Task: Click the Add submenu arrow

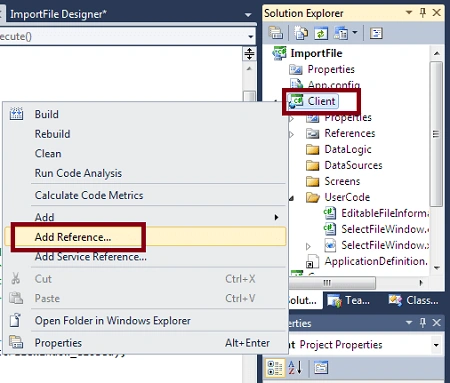Action: pyautogui.click(x=276, y=217)
